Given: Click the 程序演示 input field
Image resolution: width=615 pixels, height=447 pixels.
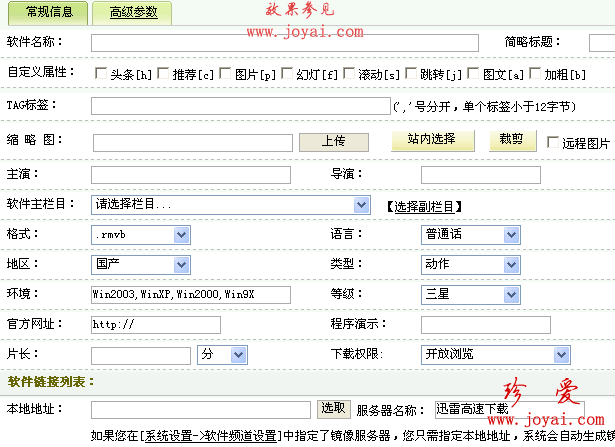Looking at the screenshot, I should click(486, 325).
